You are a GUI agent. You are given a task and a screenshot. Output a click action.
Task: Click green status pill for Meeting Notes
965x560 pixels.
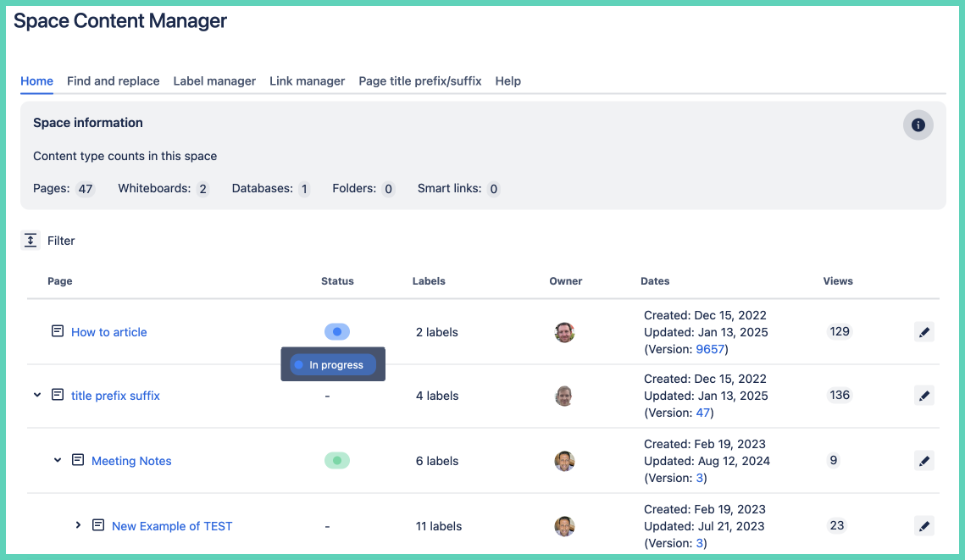click(x=336, y=461)
